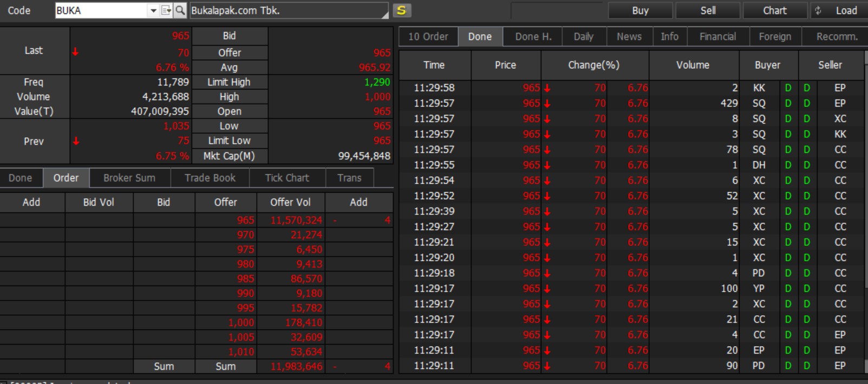Screen dimensions: 868x384
Task: Click offer price 1,000 in order book
Action: [242, 322]
